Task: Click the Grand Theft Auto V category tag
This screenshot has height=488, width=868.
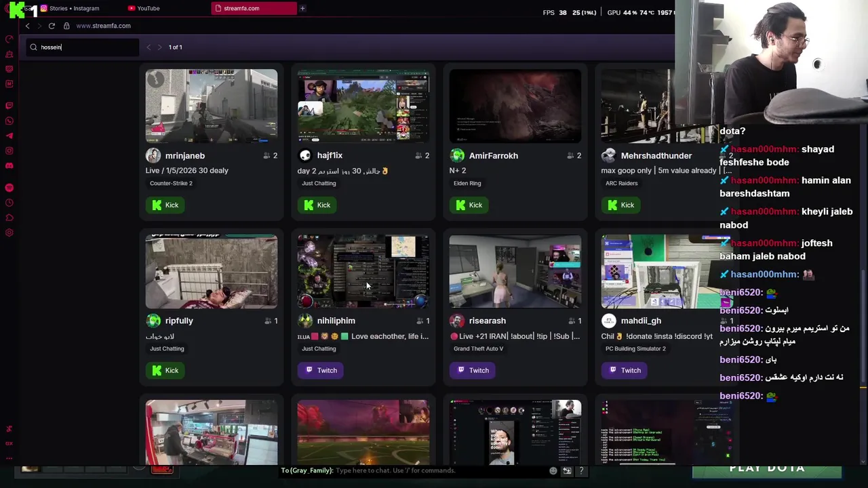Action: point(479,348)
